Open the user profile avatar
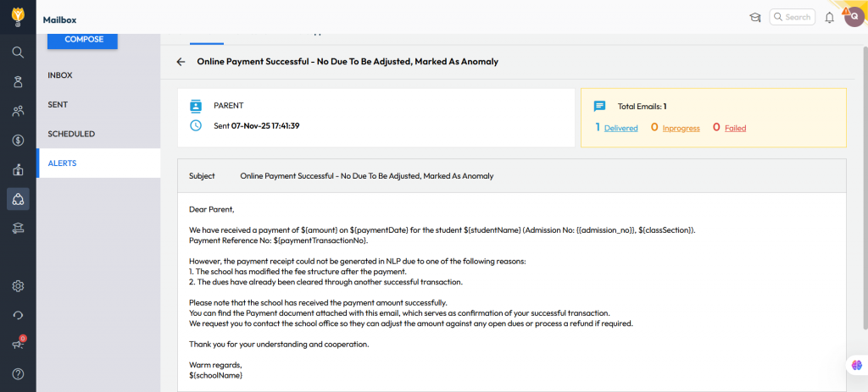This screenshot has height=392, width=868. 854,16
